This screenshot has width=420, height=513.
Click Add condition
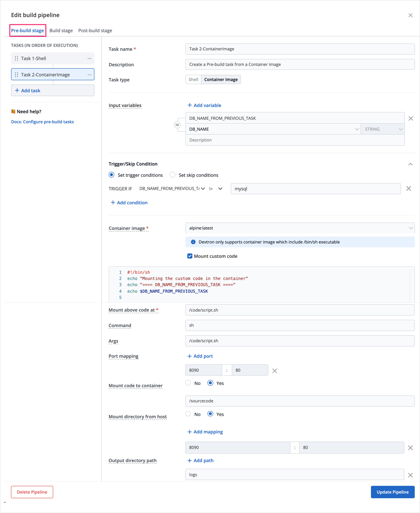click(129, 203)
